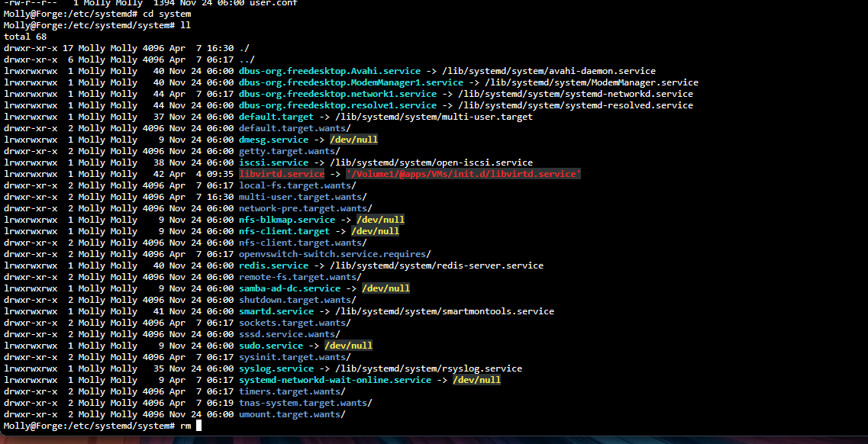Click dbus-org.freedesktop.resolve1.service entry
This screenshot has height=444, width=868.
click(x=337, y=105)
